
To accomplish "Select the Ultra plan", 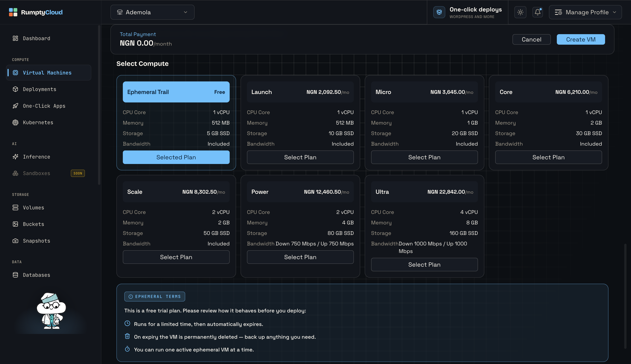I will pyautogui.click(x=424, y=265).
